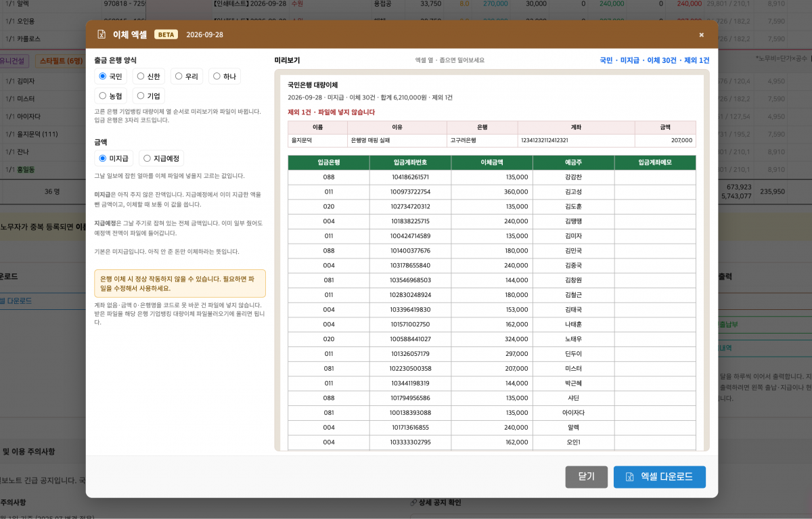Click the 강감찬 depositor cell
The image size is (812, 519).
573,177
